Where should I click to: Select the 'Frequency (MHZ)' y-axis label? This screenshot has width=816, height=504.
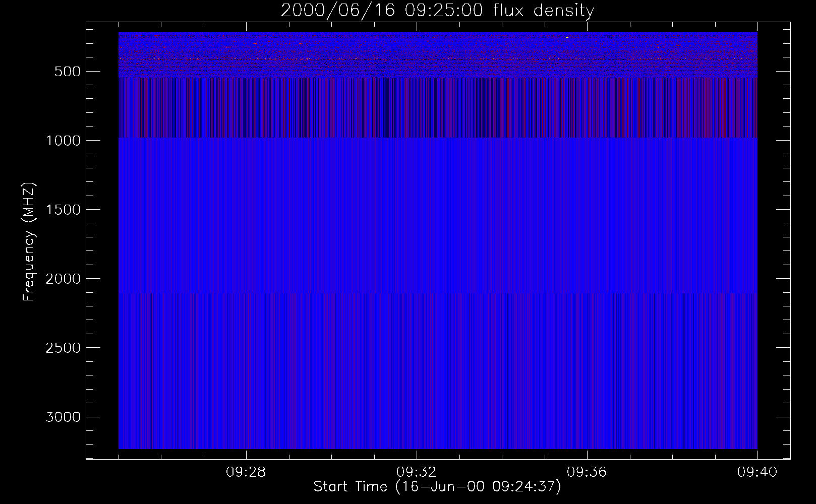(29, 242)
